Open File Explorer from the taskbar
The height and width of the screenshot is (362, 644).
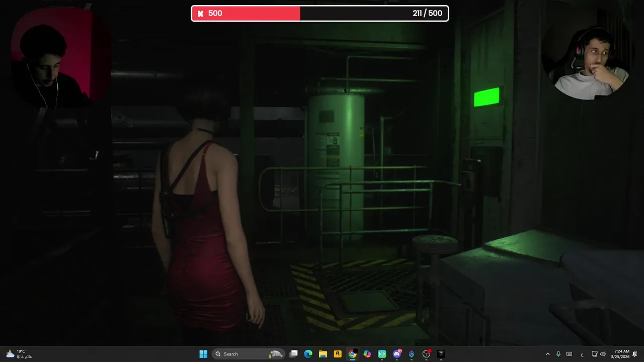[323, 354]
